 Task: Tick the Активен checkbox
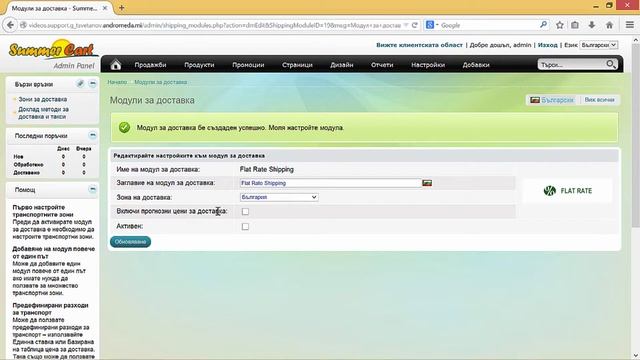(245, 227)
